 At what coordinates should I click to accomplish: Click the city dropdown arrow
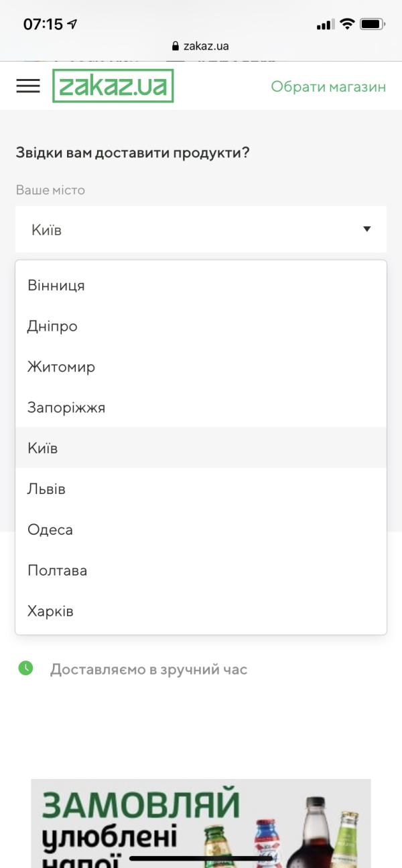(366, 229)
